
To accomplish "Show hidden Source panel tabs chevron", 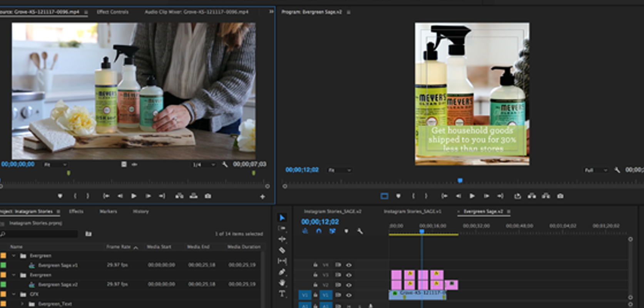I will coord(271,12).
